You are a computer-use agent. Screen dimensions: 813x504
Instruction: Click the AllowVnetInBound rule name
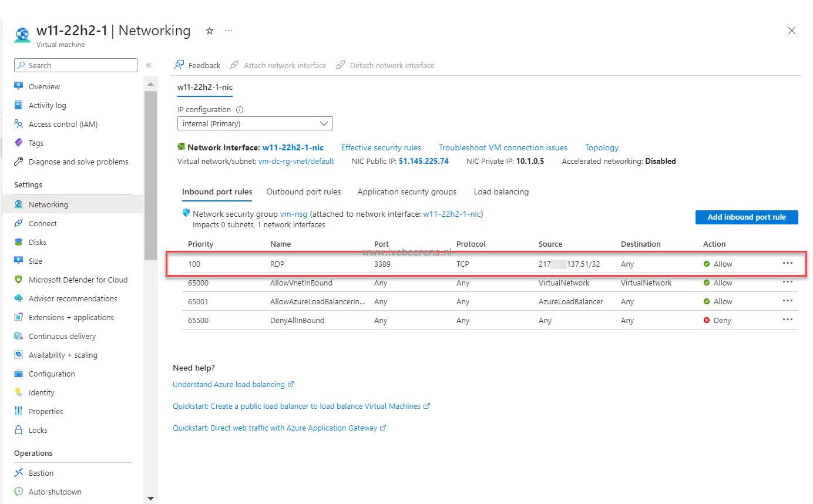click(301, 283)
